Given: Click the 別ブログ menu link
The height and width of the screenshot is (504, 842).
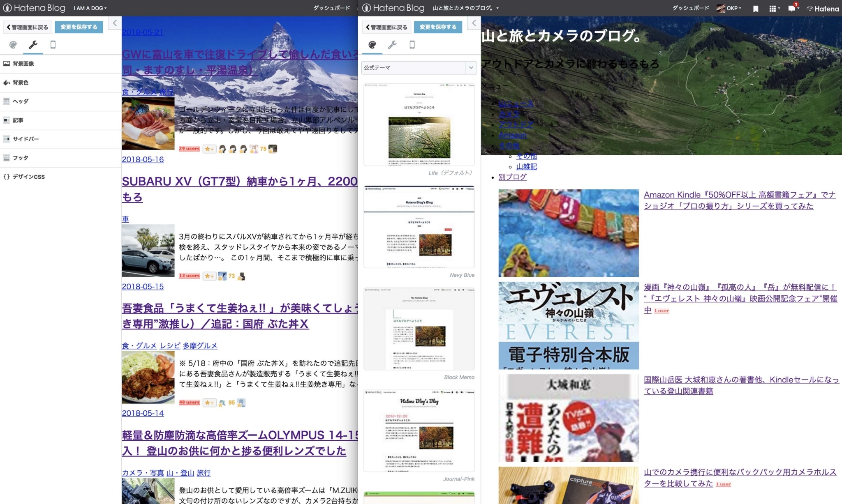Looking at the screenshot, I should (x=512, y=177).
